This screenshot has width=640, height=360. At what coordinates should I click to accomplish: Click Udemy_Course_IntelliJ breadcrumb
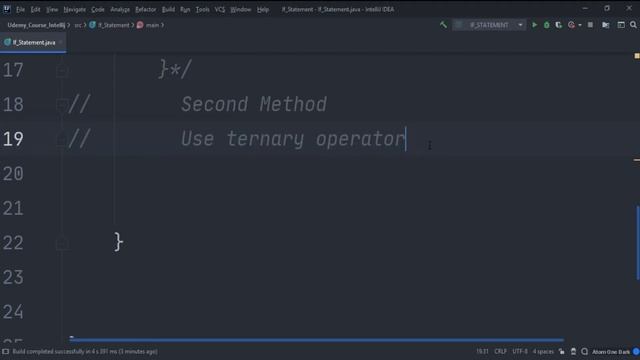coord(36,25)
